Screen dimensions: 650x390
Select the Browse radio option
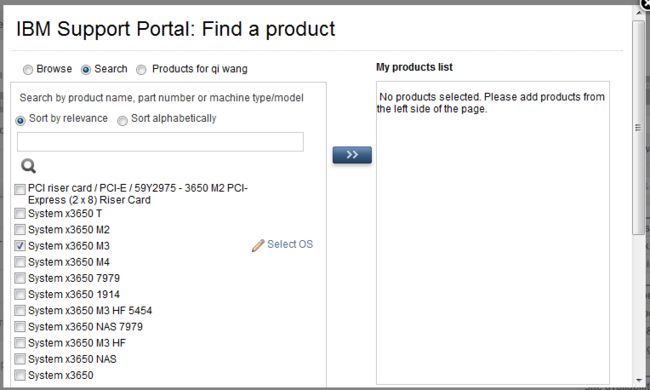click(x=28, y=70)
